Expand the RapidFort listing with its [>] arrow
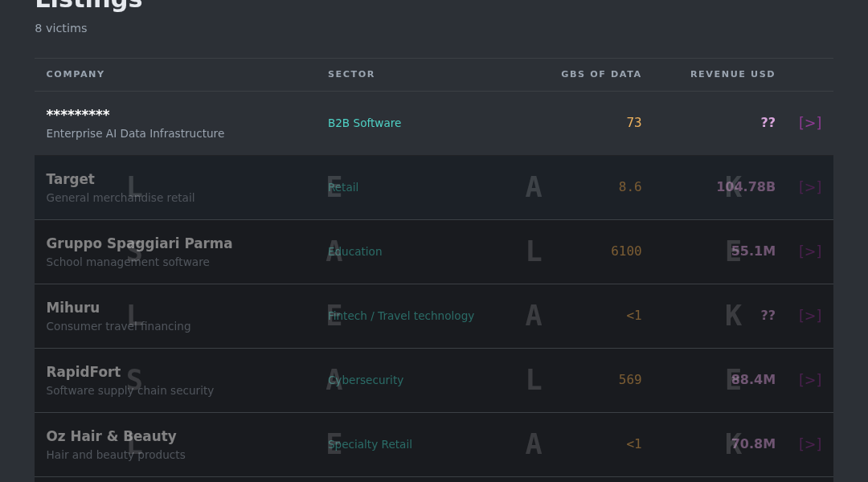Screen dimensions: 868x482 point(810,380)
